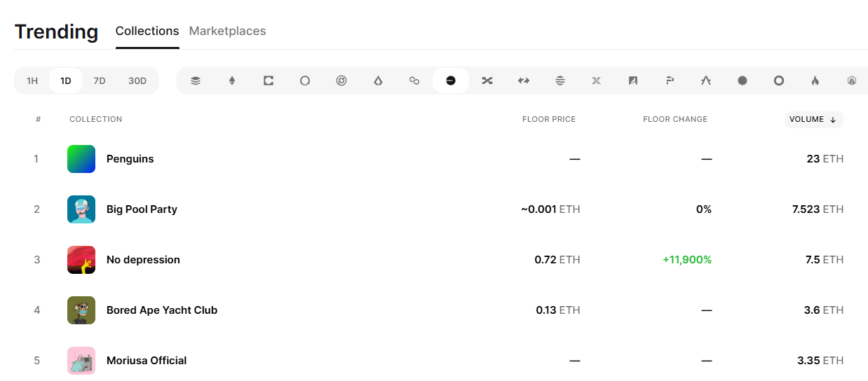Click the Floor Price column header
This screenshot has width=868, height=381.
(549, 119)
